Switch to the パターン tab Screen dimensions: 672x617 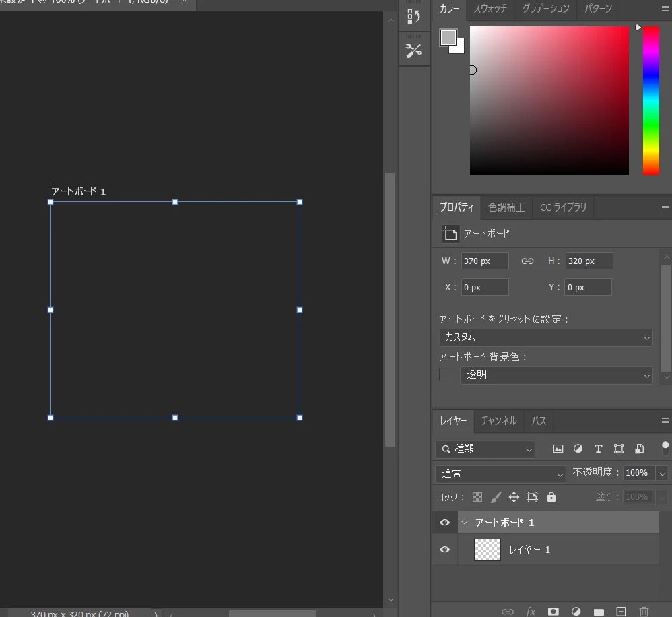click(x=599, y=9)
